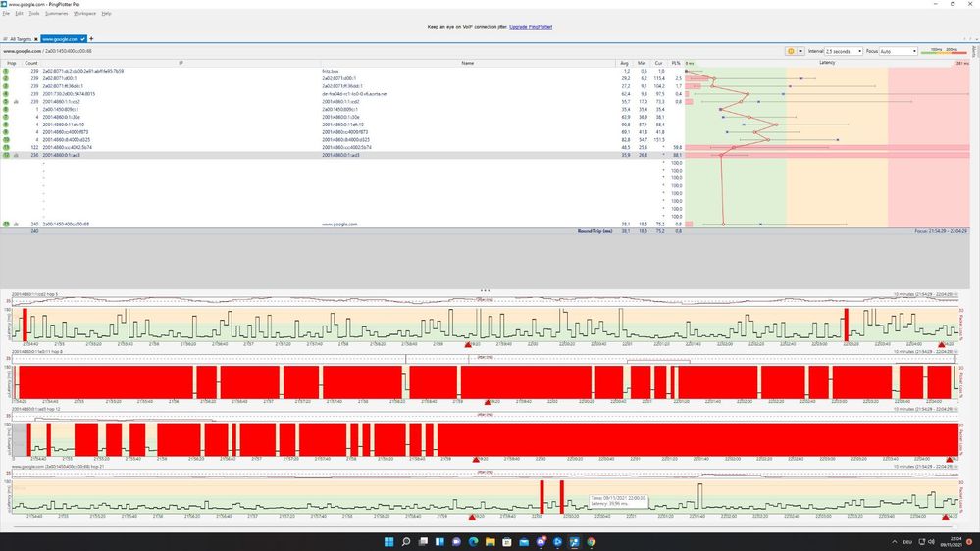
Task: Open the Windows Start menu
Action: click(389, 541)
